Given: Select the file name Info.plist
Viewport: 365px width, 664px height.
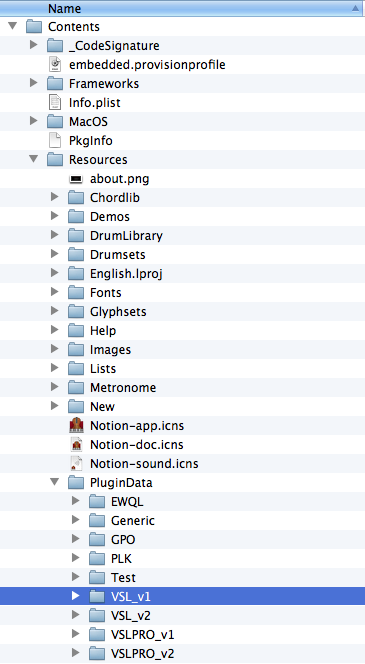Looking at the screenshot, I should (95, 103).
